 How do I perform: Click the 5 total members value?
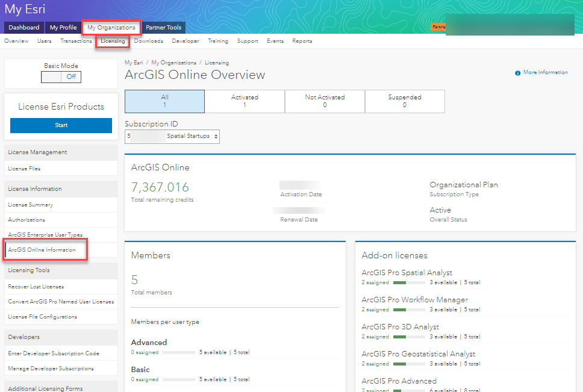134,279
